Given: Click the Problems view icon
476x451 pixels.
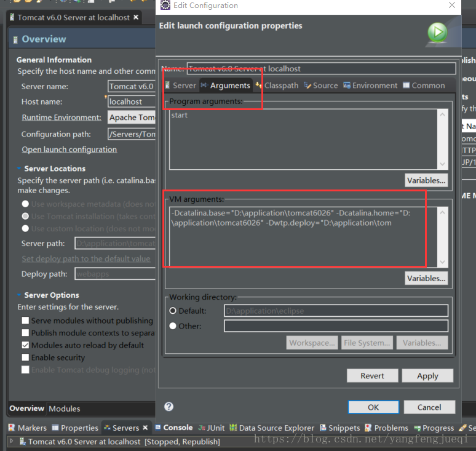Looking at the screenshot, I should (368, 428).
